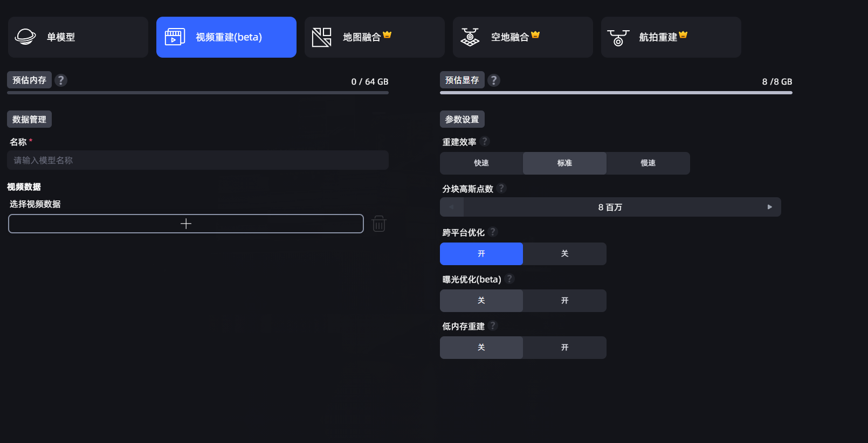
Task: Click the plus button to add video data
Action: tap(186, 224)
